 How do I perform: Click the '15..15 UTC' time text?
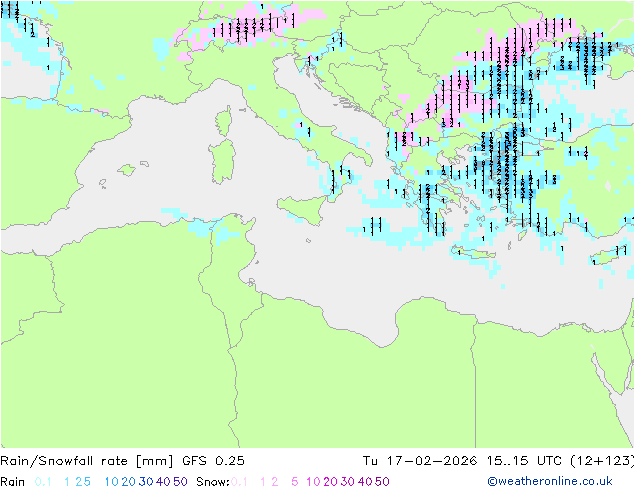coord(524,460)
